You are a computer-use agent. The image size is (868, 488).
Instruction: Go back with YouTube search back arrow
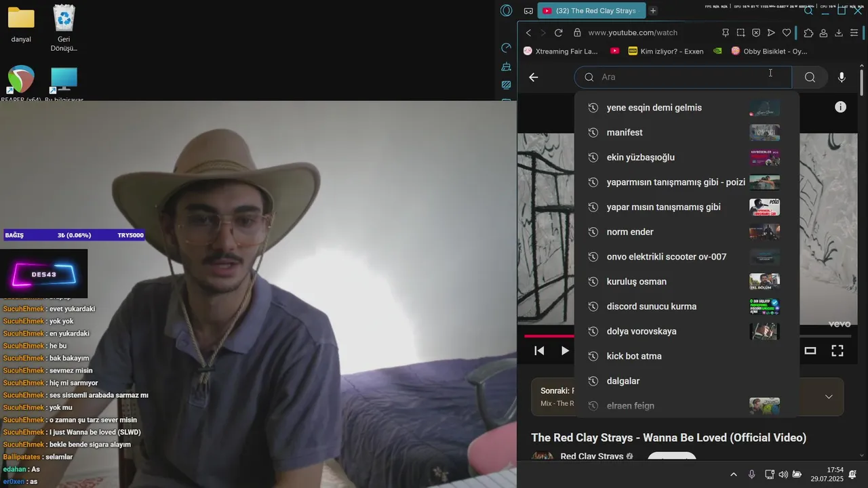click(534, 77)
